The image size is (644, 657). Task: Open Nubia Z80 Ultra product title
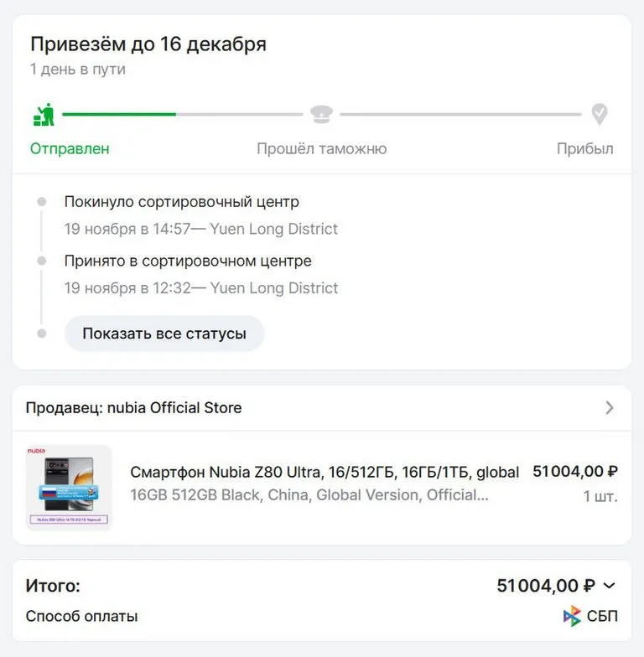tap(325, 472)
